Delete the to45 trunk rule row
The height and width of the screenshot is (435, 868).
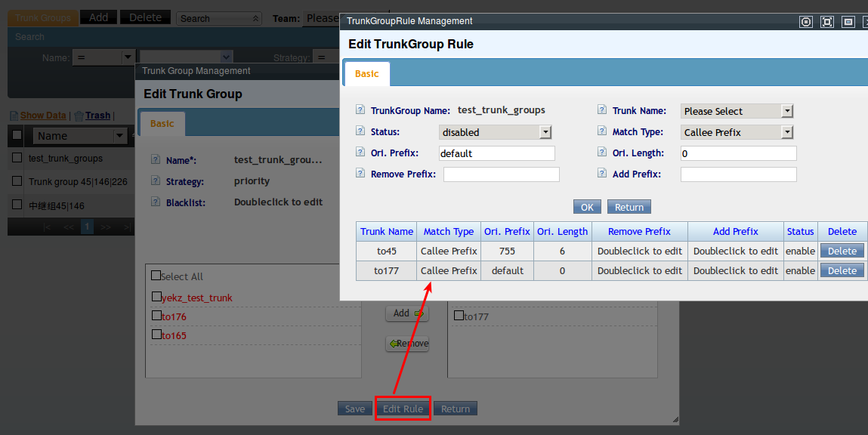coord(842,251)
